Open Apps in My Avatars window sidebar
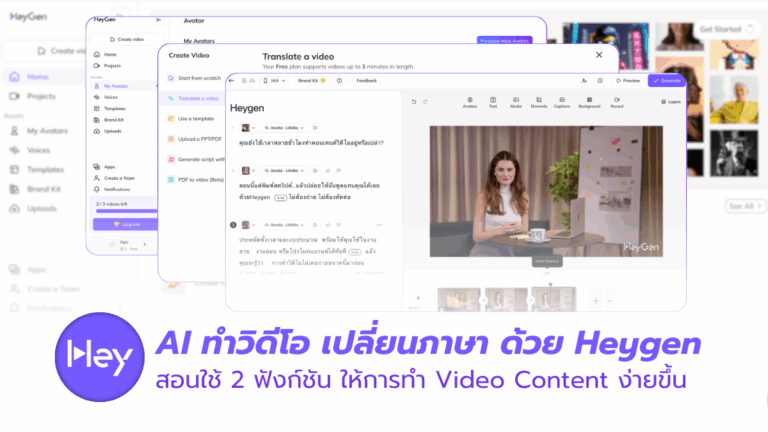 click(x=105, y=167)
